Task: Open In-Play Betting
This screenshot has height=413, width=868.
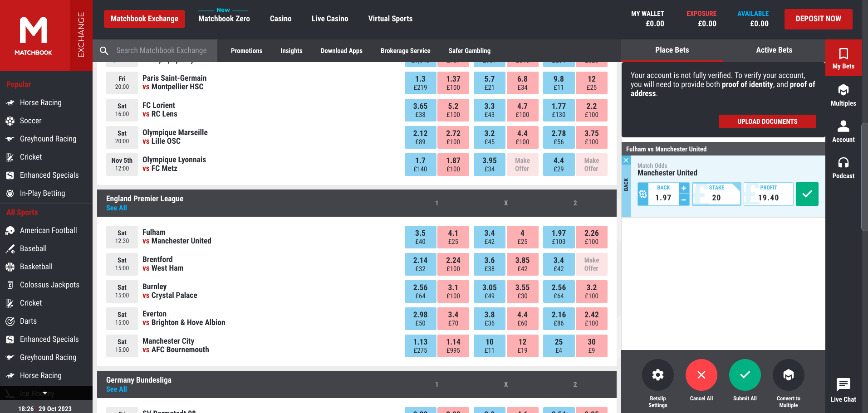Action: pos(42,194)
